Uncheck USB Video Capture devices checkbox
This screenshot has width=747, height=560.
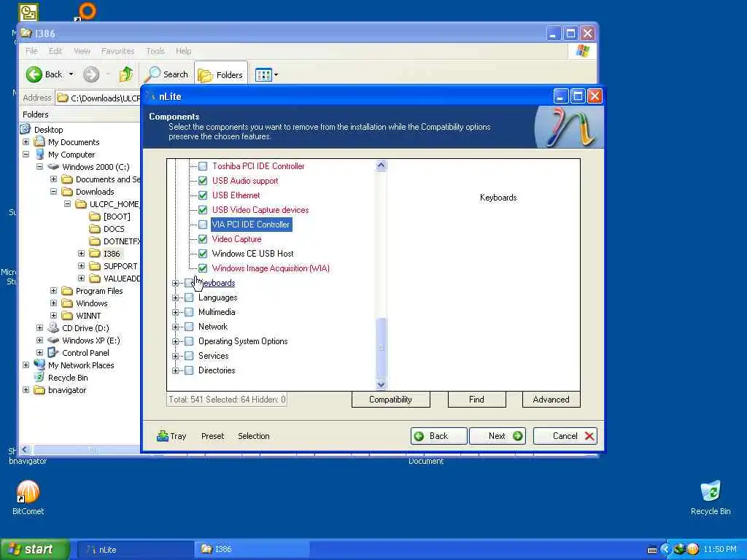pyautogui.click(x=203, y=210)
